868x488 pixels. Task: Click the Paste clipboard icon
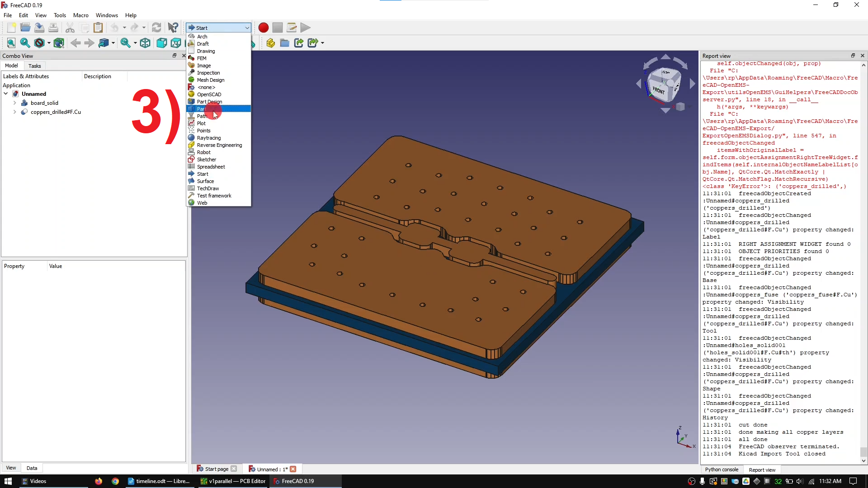98,28
